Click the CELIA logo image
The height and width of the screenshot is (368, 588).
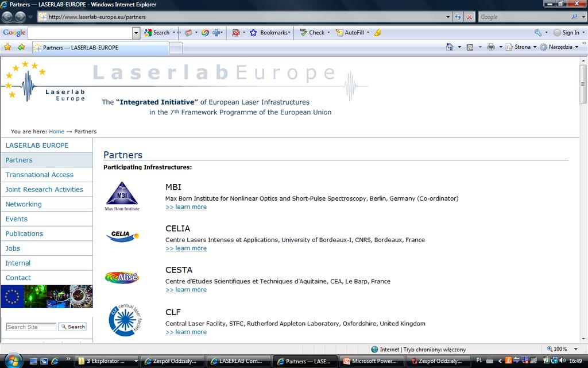123,236
